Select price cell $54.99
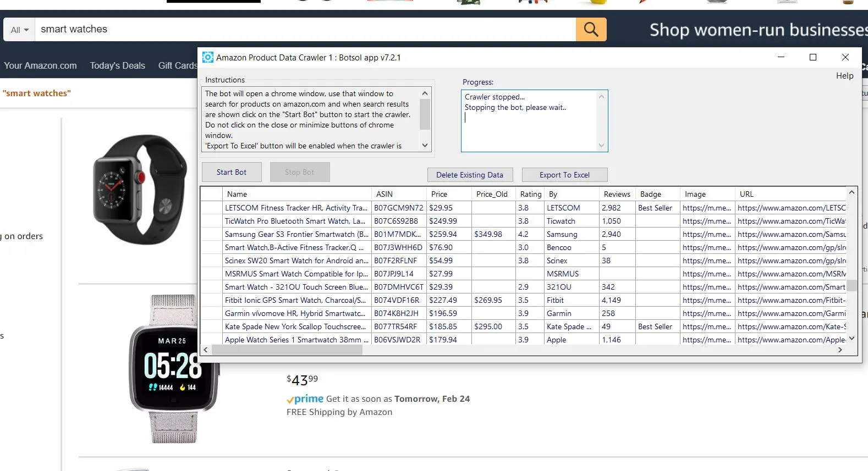This screenshot has height=471, width=868. [449, 261]
